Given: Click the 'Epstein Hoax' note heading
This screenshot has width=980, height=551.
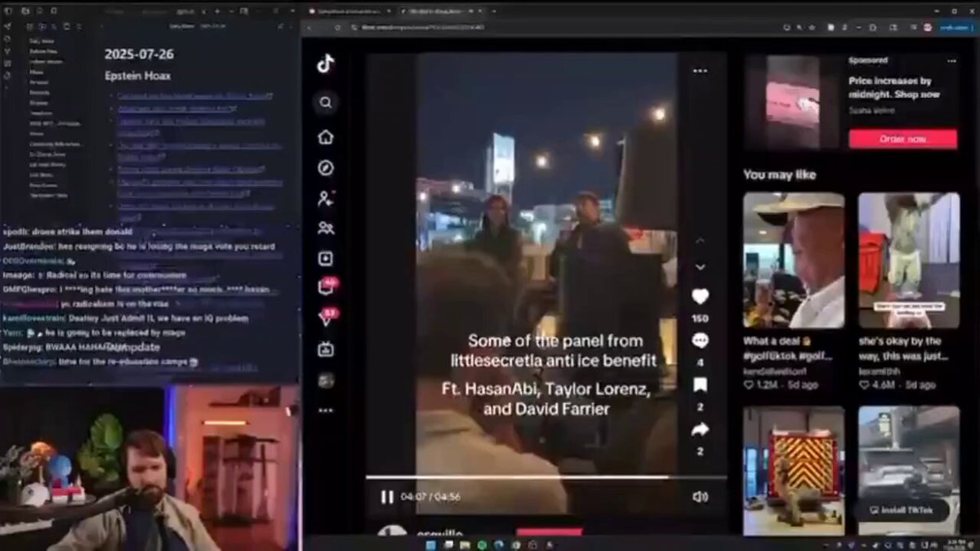Looking at the screenshot, I should 137,75.
